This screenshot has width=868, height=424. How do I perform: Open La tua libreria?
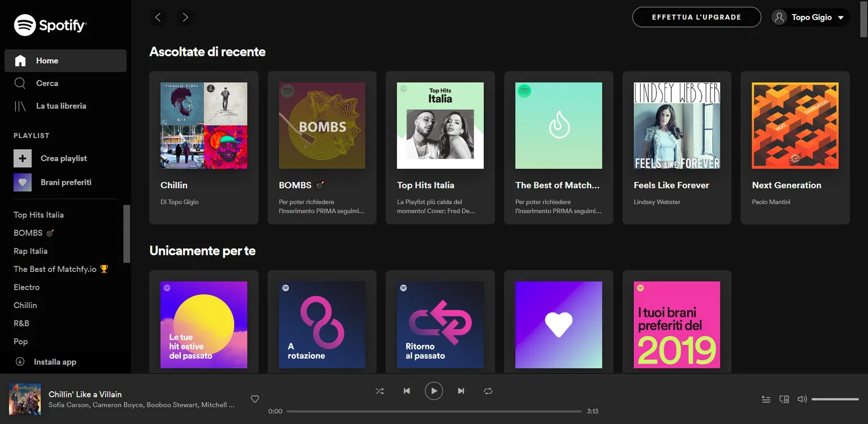pos(60,106)
